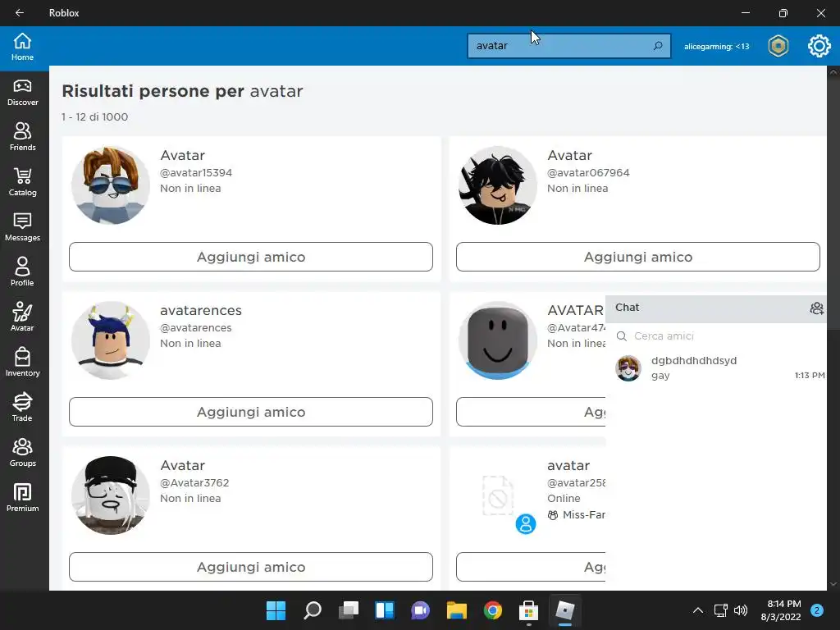Open Microsoft Store from taskbar
The image size is (840, 630).
[x=529, y=610]
